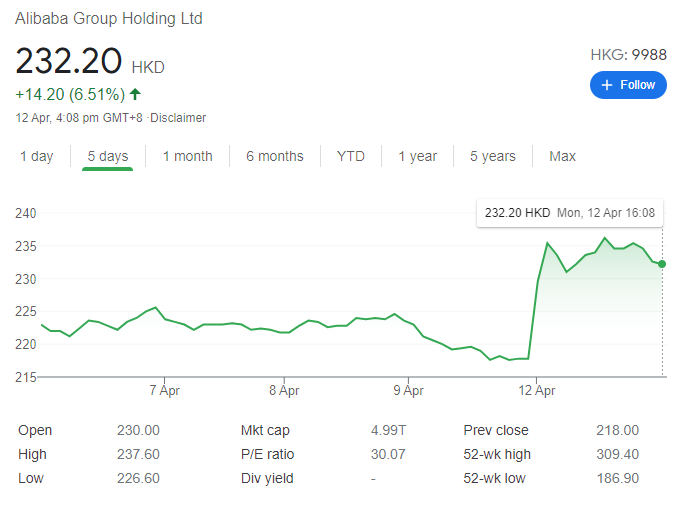Click the Mkt cap value 4.99T
Image resolution: width=682 pixels, height=507 pixels.
(388, 430)
